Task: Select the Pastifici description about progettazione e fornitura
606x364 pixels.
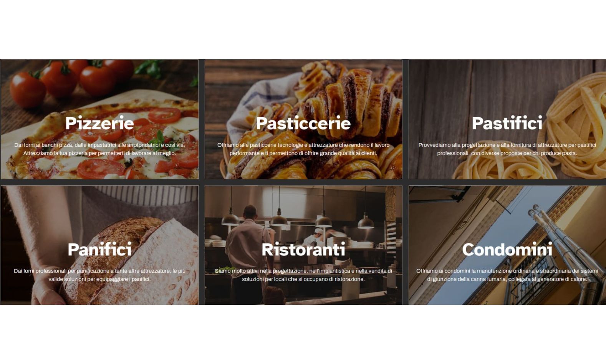Action: [x=507, y=149]
